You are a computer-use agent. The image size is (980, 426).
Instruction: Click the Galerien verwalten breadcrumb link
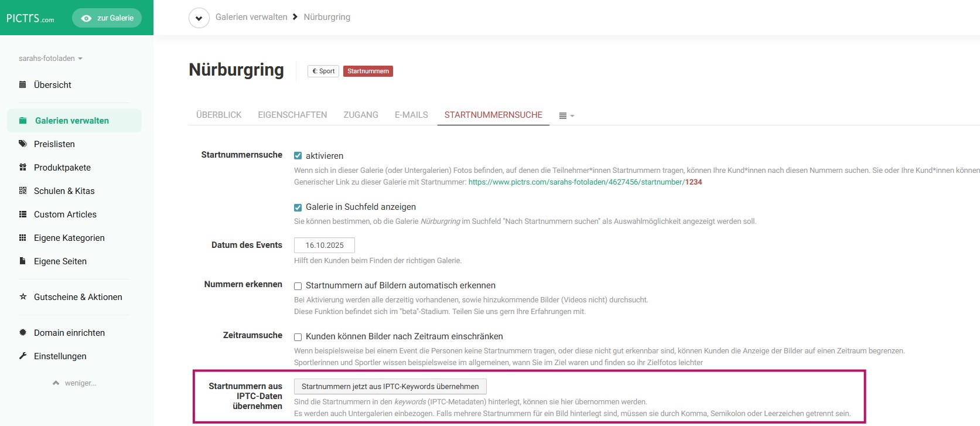click(x=251, y=17)
